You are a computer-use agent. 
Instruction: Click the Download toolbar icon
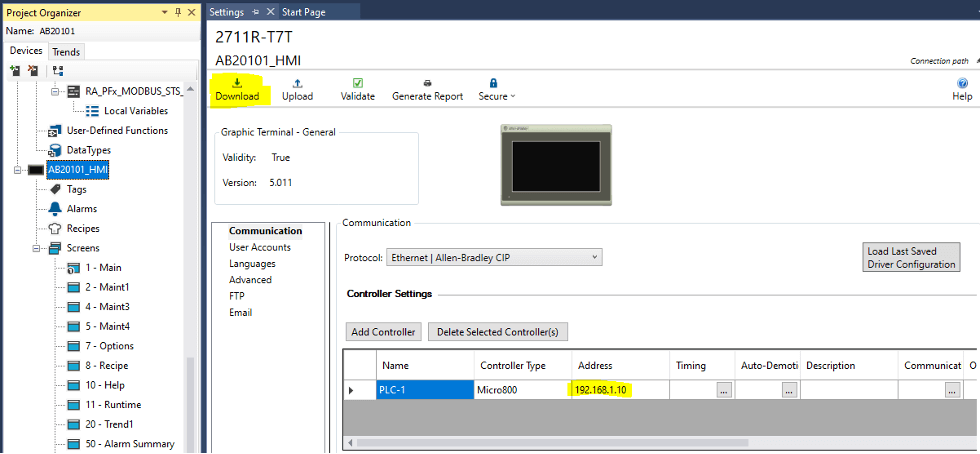point(237,83)
